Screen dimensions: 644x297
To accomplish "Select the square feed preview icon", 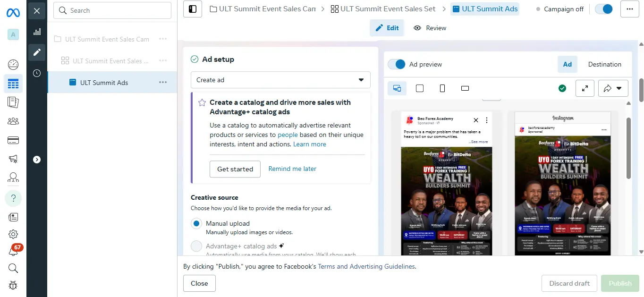I will pos(420,88).
